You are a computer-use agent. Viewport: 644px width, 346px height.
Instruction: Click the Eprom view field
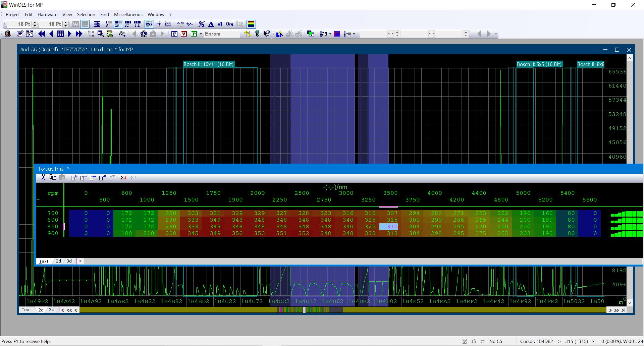[x=222, y=34]
